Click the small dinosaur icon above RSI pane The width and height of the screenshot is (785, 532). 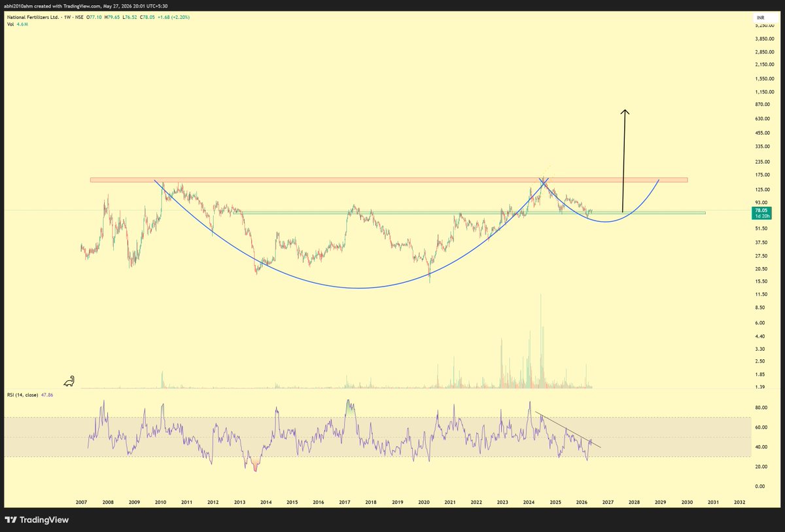(69, 381)
